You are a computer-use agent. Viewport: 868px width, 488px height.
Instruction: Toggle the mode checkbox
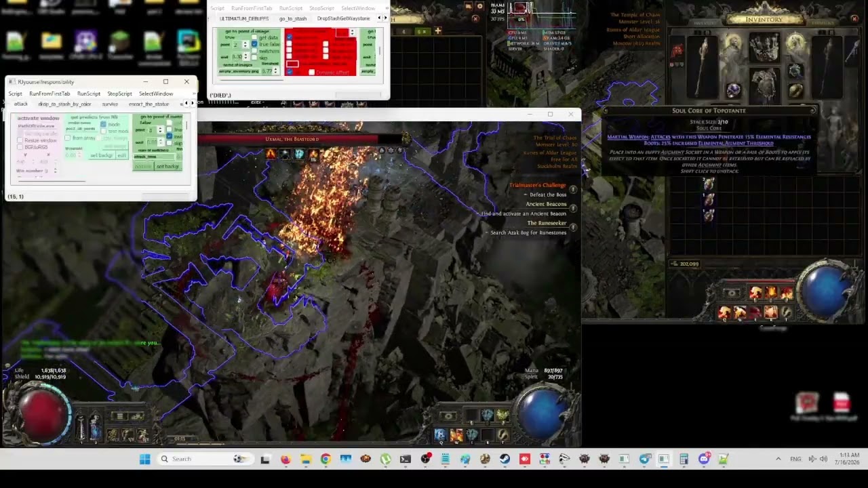click(104, 125)
